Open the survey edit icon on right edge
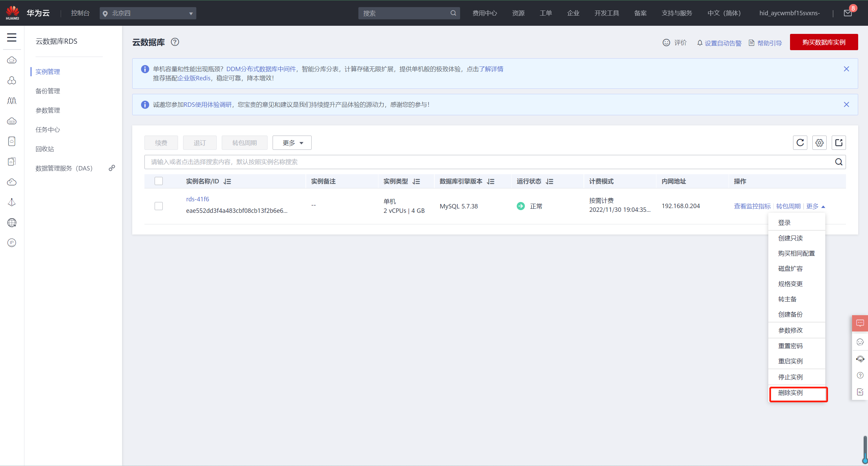 click(x=860, y=392)
